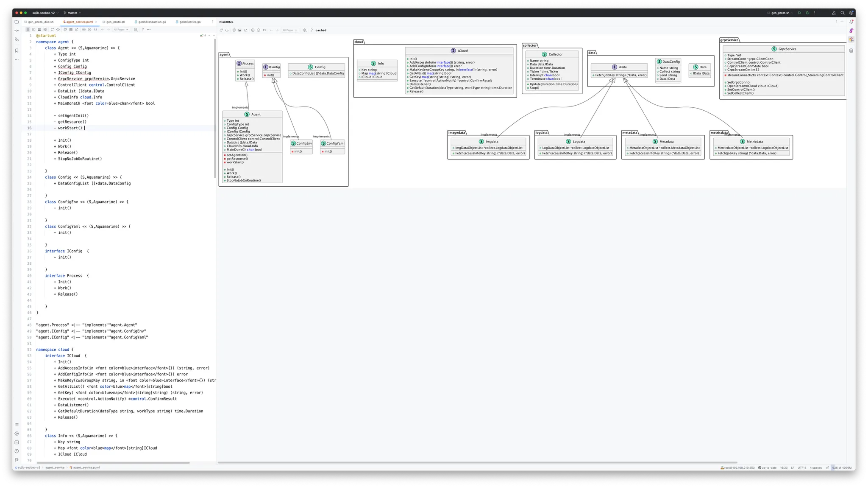Image resolution: width=868 pixels, height=487 pixels.
Task: Click PlantUML preview settings gear icon
Action: (304, 30)
